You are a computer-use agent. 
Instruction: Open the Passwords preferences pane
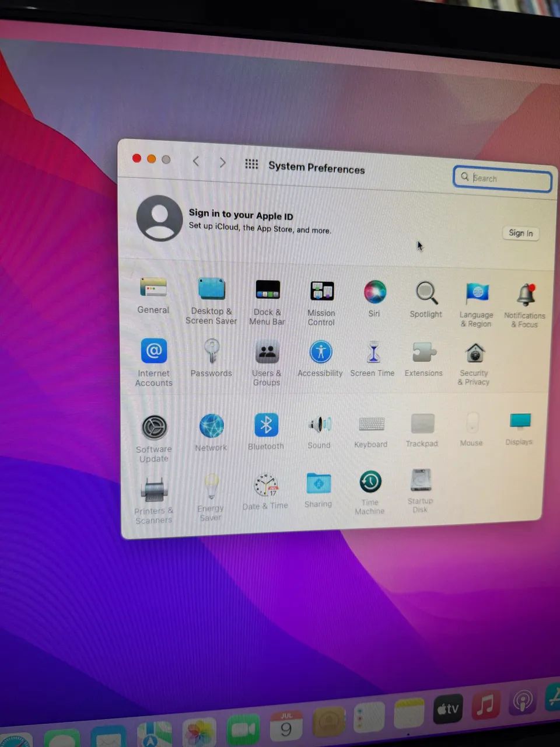point(211,358)
